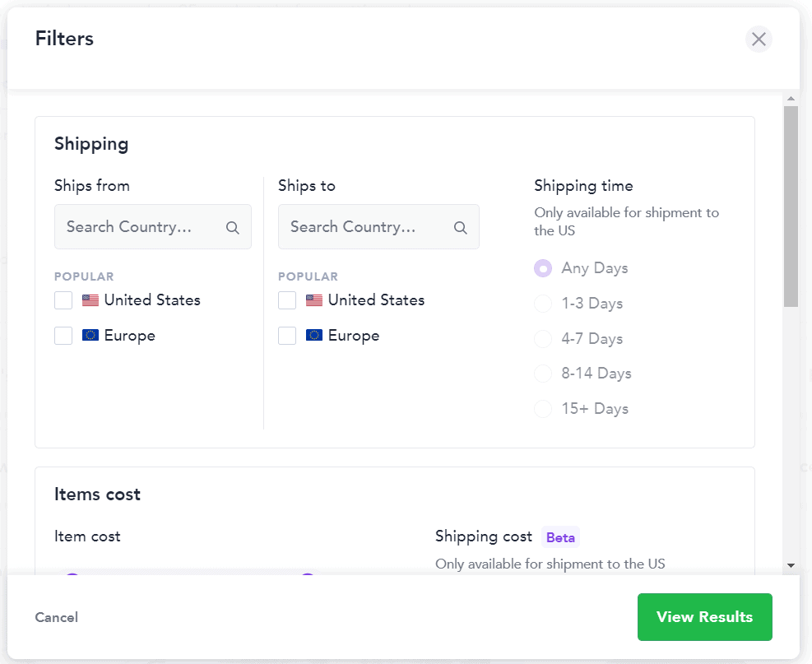
Task: Click Cancel to dismiss the filters
Action: [x=57, y=617]
